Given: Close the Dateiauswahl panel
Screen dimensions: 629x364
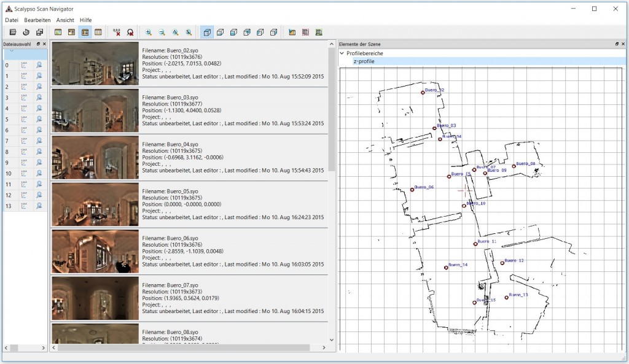Looking at the screenshot, I should (44, 44).
